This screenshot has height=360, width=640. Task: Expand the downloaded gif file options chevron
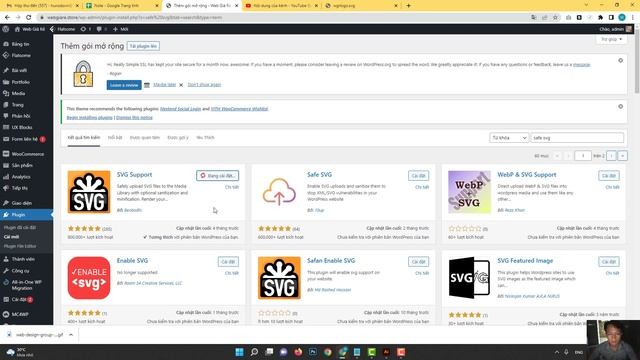click(71, 335)
